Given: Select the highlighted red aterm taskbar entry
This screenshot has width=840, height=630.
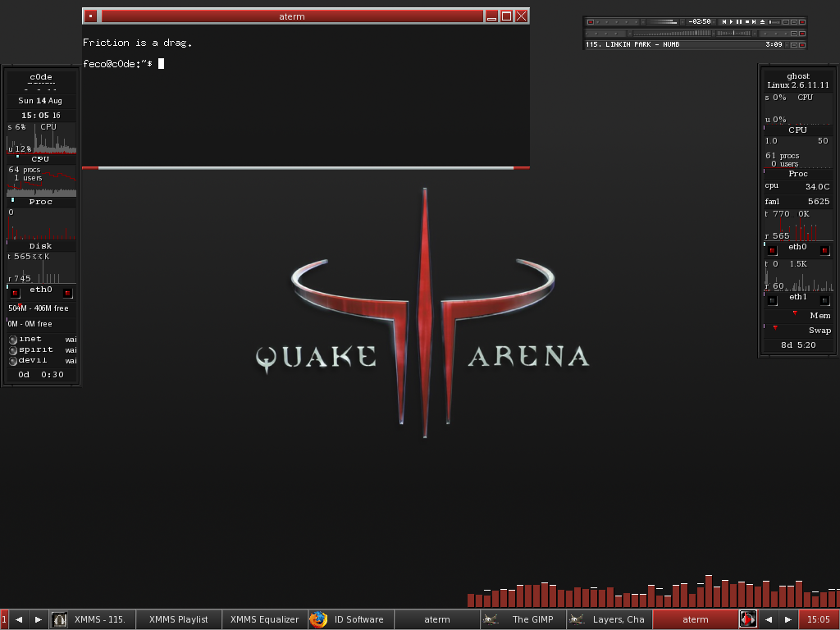Looking at the screenshot, I should coord(696,619).
